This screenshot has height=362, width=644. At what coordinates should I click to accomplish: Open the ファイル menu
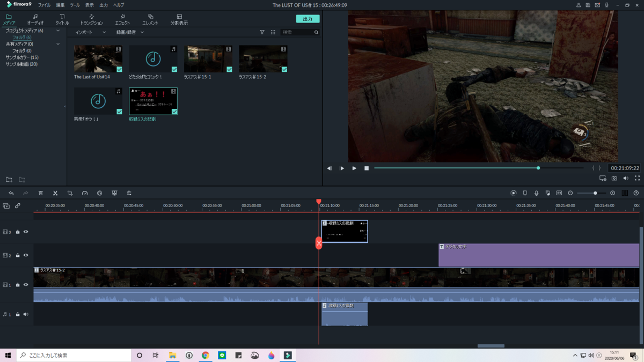[x=44, y=5]
